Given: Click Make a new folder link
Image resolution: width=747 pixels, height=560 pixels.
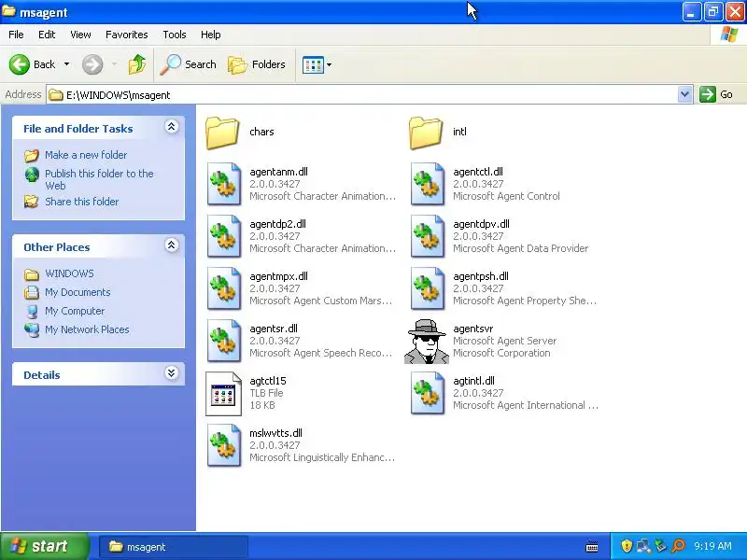Looking at the screenshot, I should pos(86,155).
